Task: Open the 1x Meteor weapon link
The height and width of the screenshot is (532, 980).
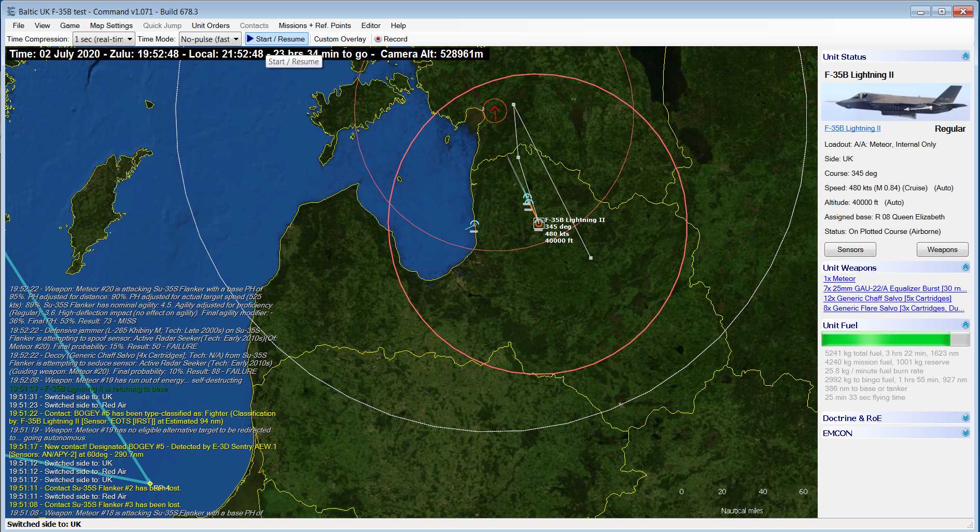Action: click(839, 278)
